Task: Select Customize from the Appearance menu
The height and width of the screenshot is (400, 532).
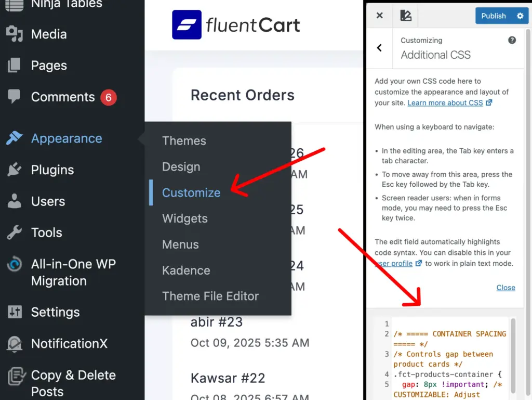Action: point(191,192)
